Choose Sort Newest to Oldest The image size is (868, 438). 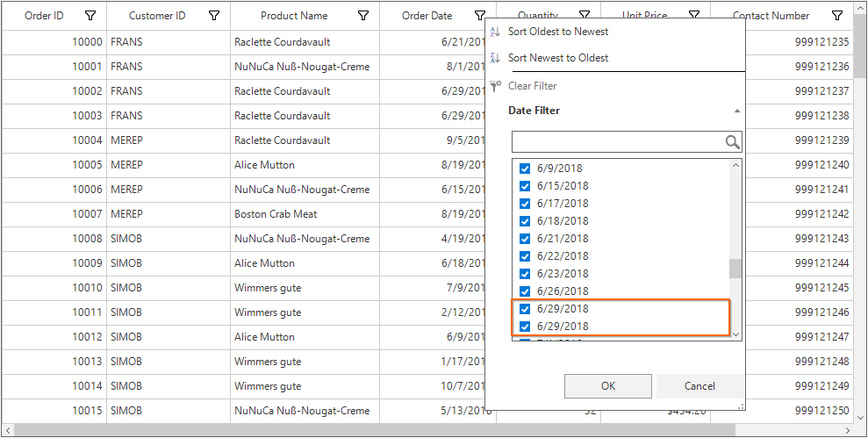[x=558, y=58]
